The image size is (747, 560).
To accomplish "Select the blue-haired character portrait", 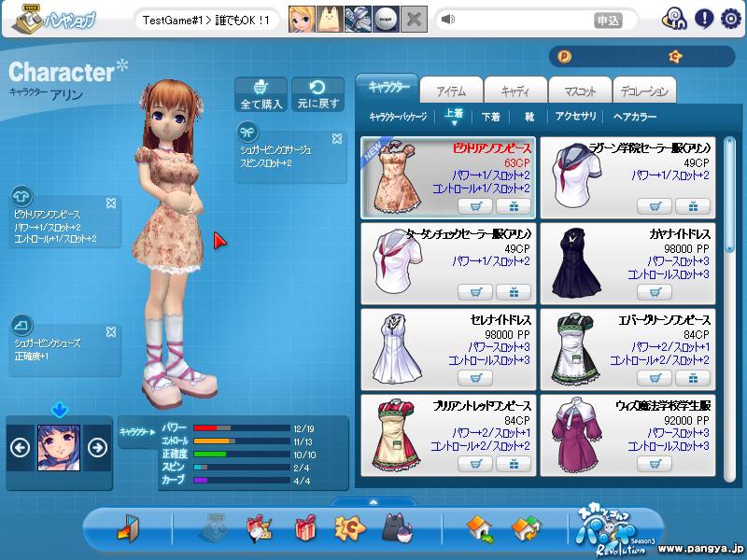I will [59, 448].
